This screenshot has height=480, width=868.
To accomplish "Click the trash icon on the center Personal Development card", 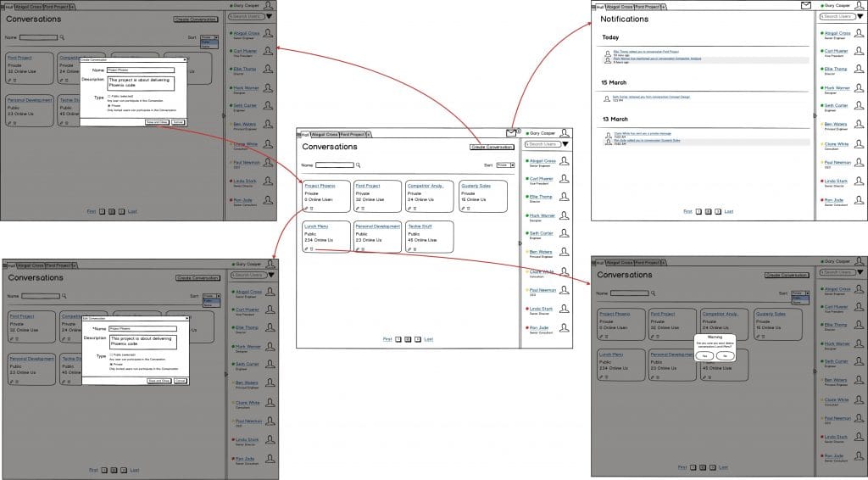I will pos(363,249).
